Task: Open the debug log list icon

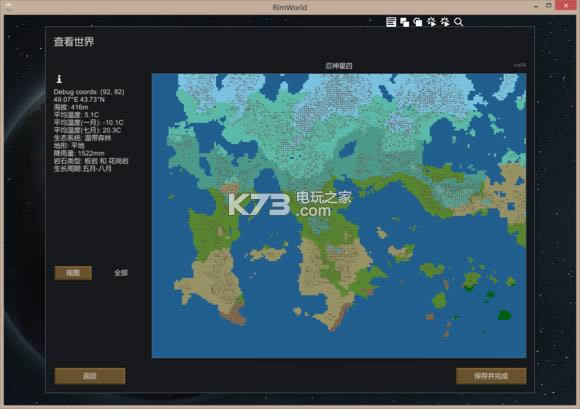Action: [x=391, y=22]
